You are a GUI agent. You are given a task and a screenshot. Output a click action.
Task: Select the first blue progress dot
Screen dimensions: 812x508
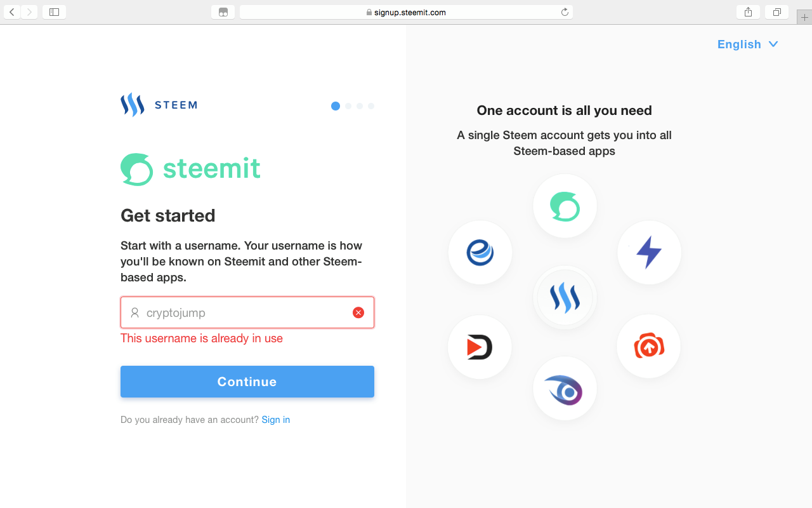336,106
